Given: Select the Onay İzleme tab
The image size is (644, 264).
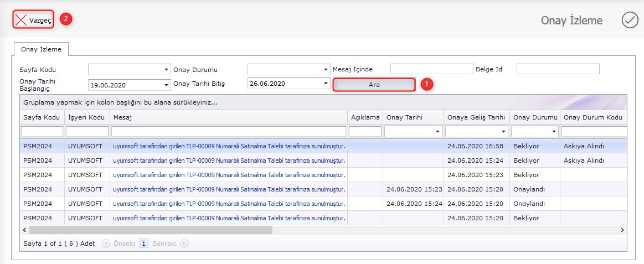Looking at the screenshot, I should pos(41,49).
